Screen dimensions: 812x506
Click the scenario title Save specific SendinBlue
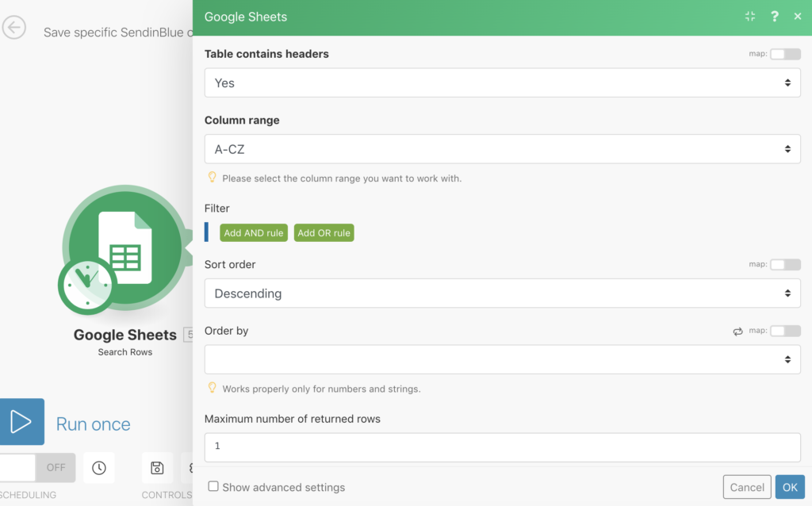(x=118, y=32)
